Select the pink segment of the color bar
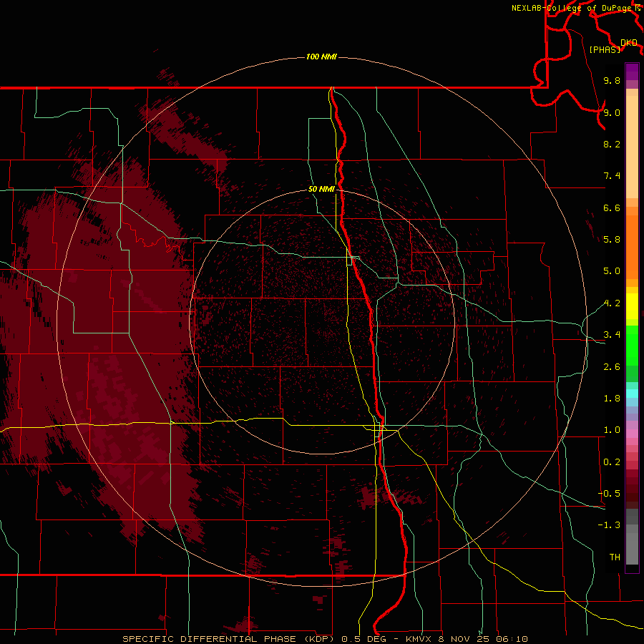This screenshot has height=644, width=644. (x=632, y=434)
